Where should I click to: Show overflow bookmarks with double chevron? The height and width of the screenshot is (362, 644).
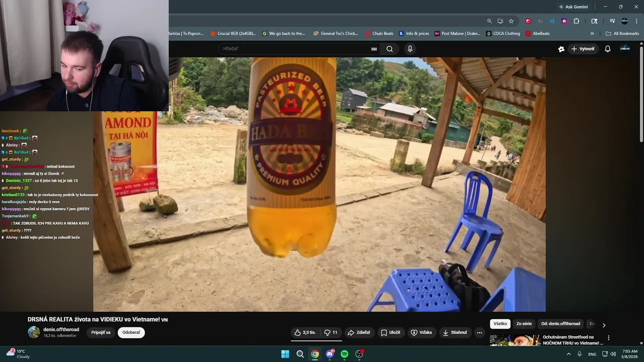tap(592, 34)
